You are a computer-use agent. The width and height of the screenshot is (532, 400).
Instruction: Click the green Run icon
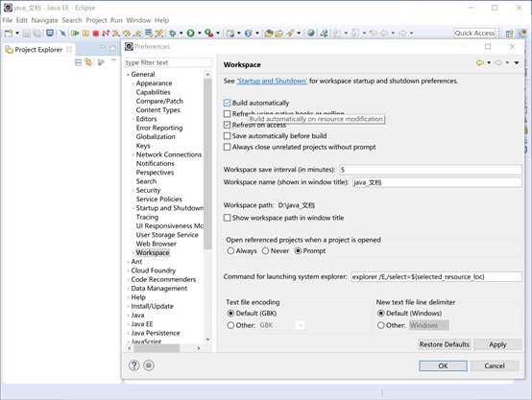(x=191, y=34)
